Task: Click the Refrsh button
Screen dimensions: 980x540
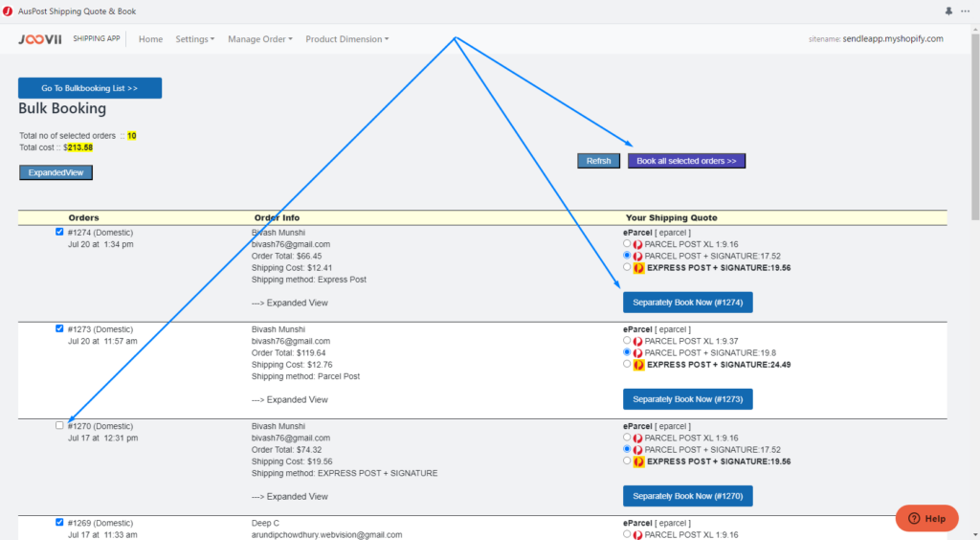Action: pyautogui.click(x=599, y=161)
